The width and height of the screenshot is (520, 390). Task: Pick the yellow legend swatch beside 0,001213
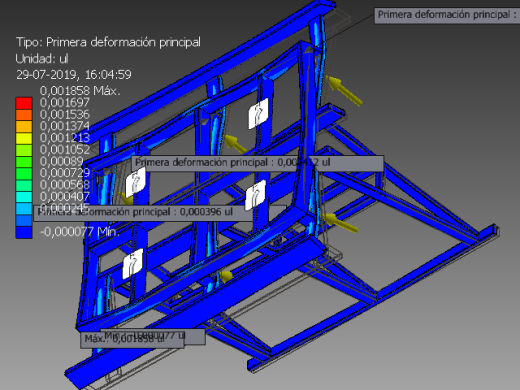click(x=24, y=138)
